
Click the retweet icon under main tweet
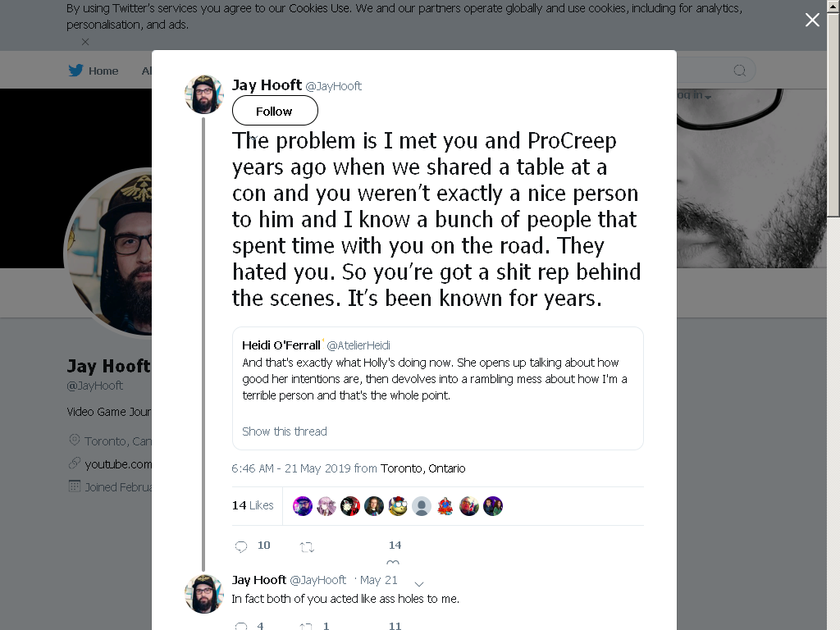point(307,547)
